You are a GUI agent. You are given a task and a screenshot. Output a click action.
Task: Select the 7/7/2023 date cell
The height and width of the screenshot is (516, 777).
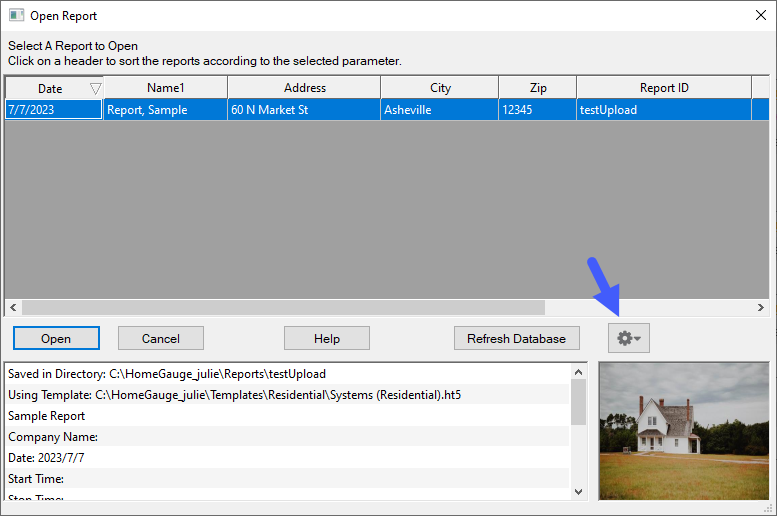pyautogui.click(x=54, y=110)
